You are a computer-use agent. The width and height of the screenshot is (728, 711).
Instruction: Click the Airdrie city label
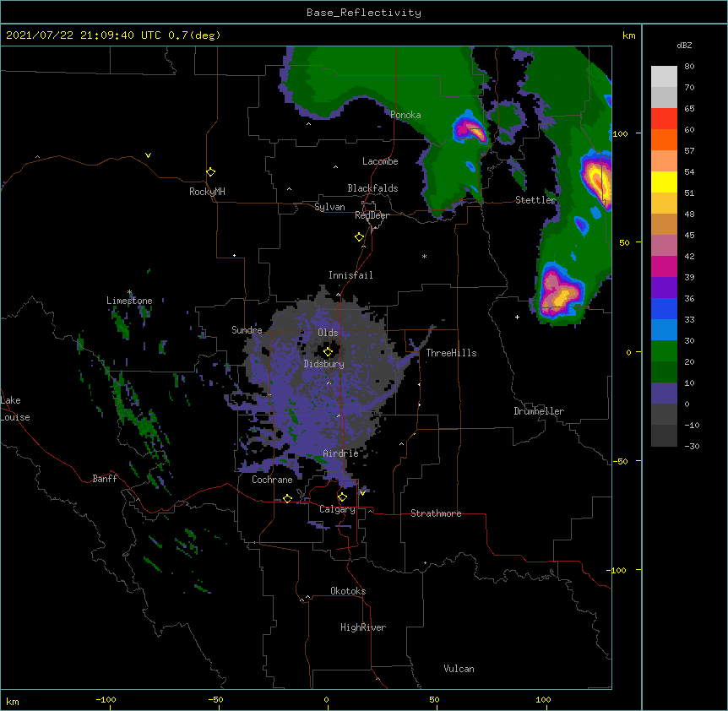(x=340, y=453)
